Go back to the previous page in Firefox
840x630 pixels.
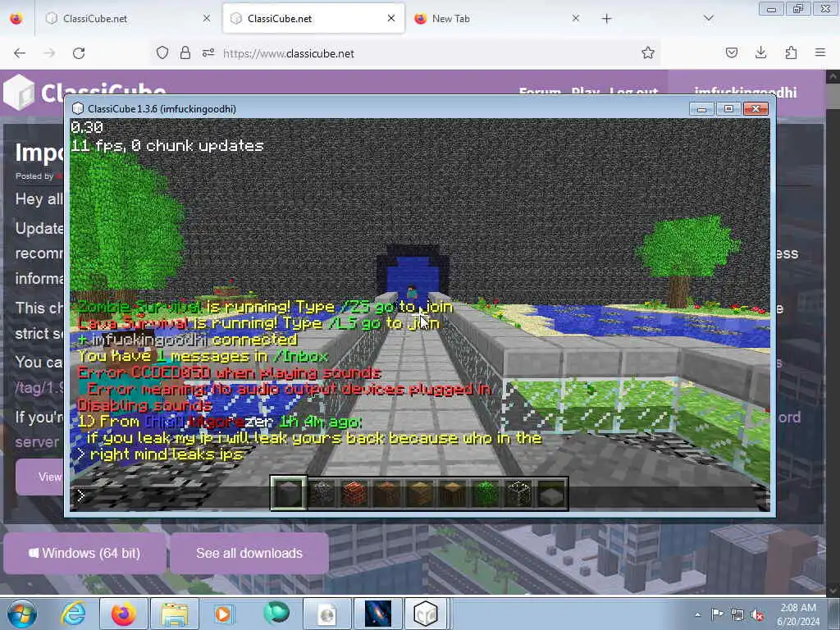pos(20,53)
